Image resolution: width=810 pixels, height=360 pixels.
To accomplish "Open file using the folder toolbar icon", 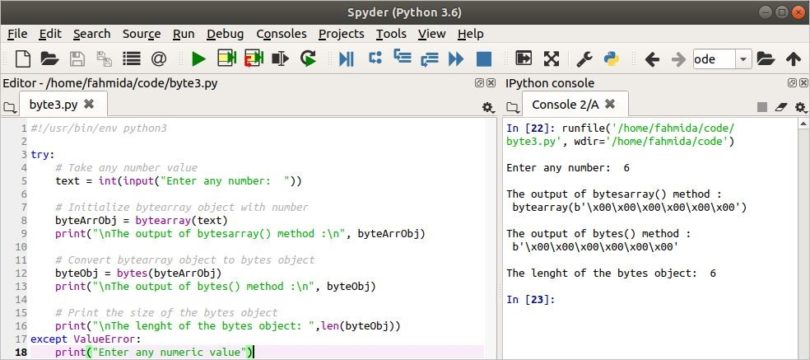I will 50,59.
